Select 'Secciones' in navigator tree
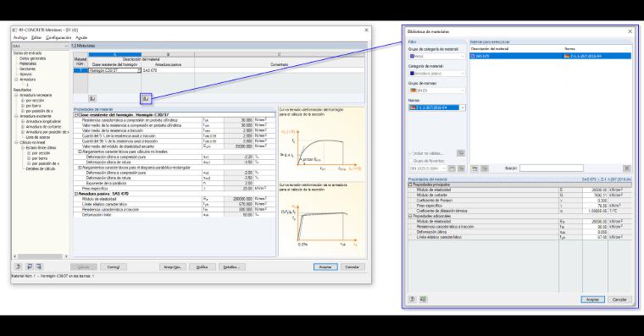The width and height of the screenshot is (644, 336). point(27,69)
